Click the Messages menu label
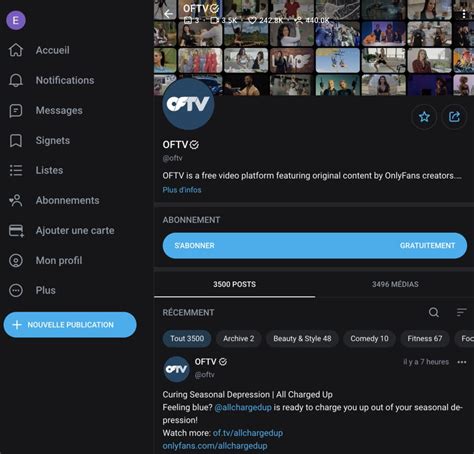The width and height of the screenshot is (474, 454). [x=59, y=111]
